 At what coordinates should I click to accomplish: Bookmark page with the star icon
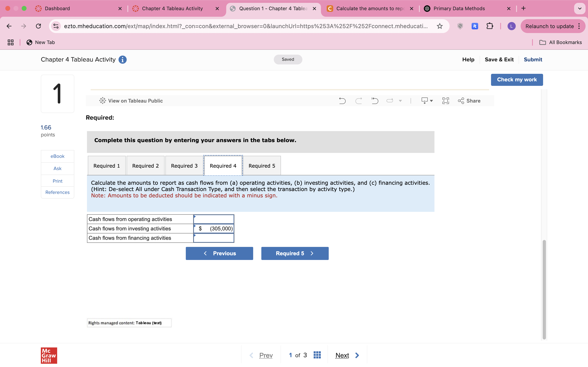pos(440,26)
